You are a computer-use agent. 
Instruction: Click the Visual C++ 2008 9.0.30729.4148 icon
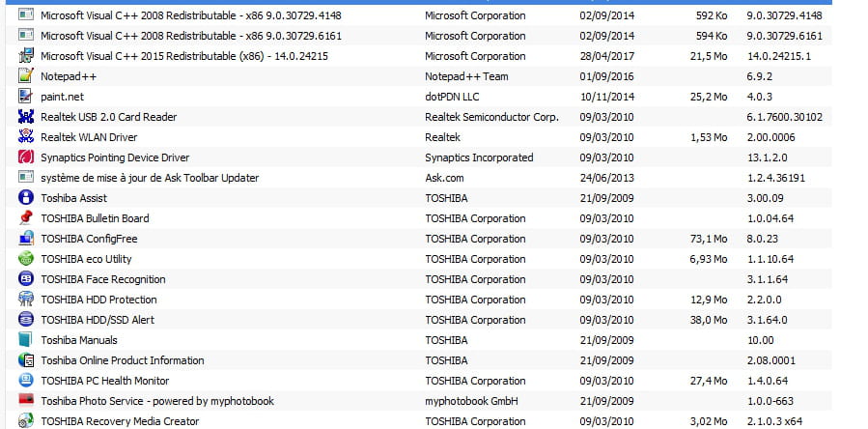(x=25, y=14)
